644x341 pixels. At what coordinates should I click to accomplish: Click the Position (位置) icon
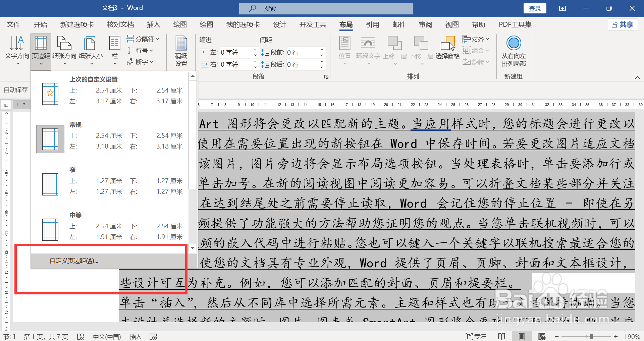345,50
